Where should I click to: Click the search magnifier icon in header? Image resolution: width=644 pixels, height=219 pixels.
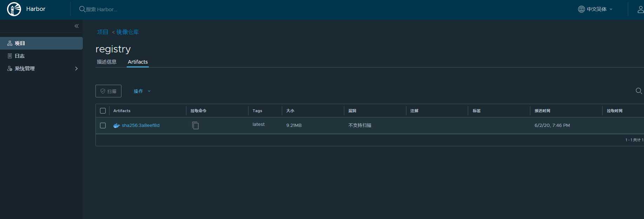click(82, 9)
